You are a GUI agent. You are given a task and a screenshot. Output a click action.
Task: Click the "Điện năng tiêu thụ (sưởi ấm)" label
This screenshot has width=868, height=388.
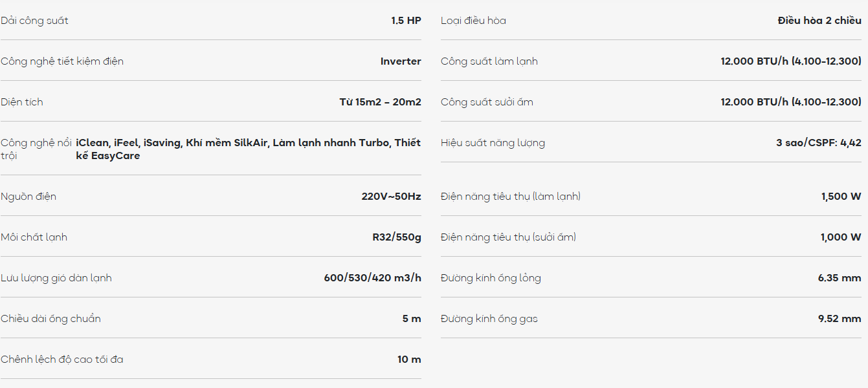coord(508,237)
